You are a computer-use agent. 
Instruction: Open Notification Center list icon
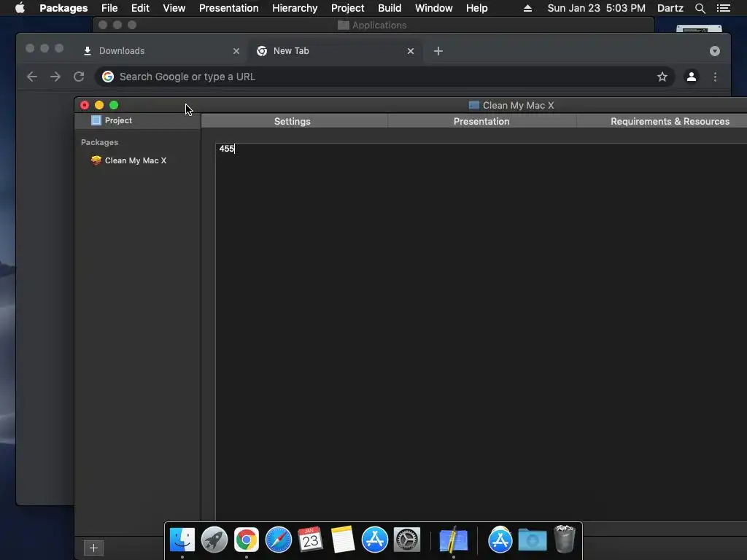coord(723,8)
